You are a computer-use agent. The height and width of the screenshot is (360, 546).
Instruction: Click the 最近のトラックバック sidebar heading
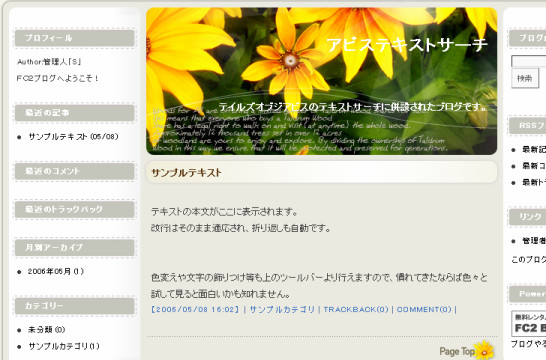75,210
